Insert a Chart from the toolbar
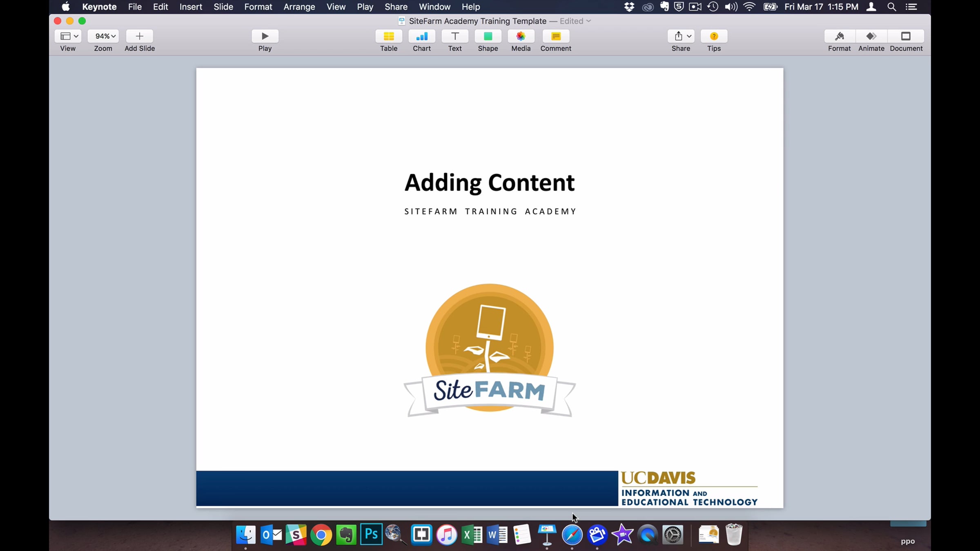Viewport: 980px width, 551px height. (422, 36)
